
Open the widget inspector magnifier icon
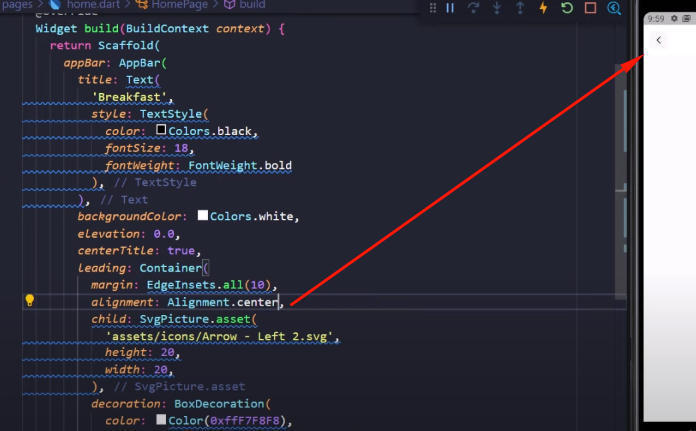pyautogui.click(x=614, y=8)
